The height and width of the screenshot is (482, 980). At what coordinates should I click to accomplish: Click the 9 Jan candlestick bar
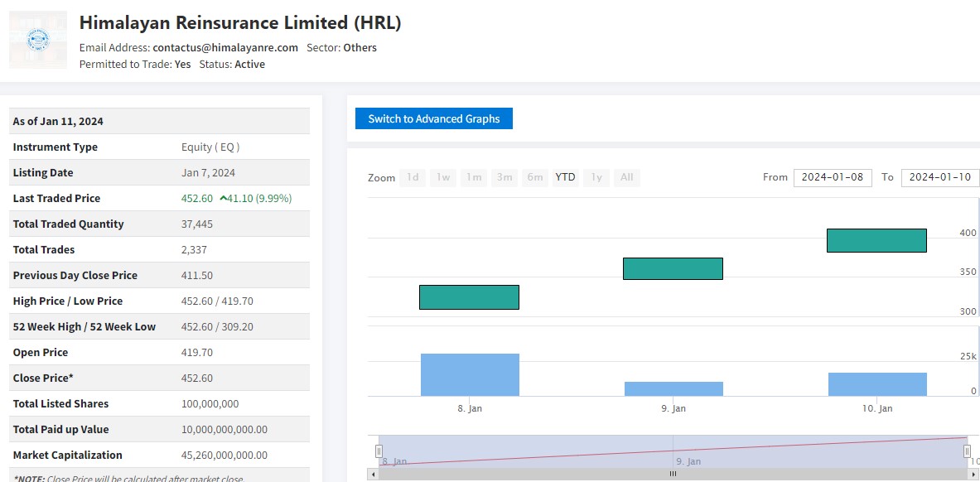673,268
